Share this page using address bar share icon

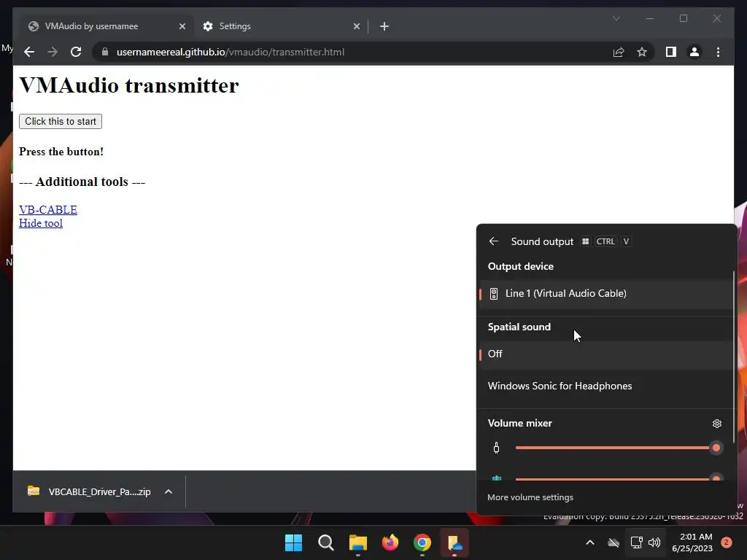pyautogui.click(x=619, y=52)
